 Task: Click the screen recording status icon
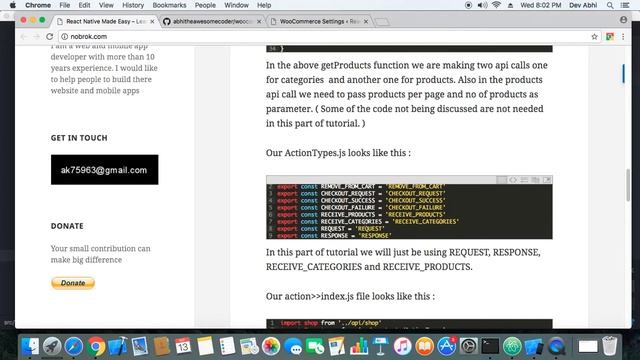click(468, 5)
